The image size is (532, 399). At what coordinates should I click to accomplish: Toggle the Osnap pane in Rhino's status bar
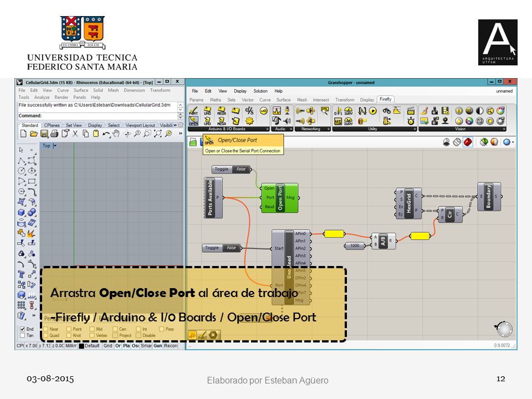click(x=135, y=346)
